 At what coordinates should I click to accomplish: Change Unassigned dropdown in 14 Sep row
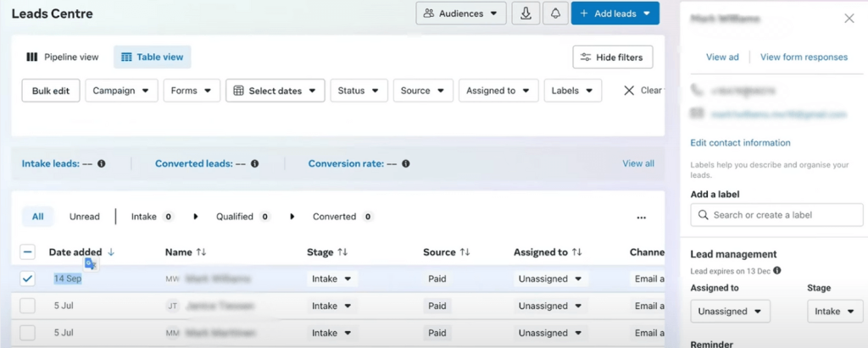[x=550, y=279]
